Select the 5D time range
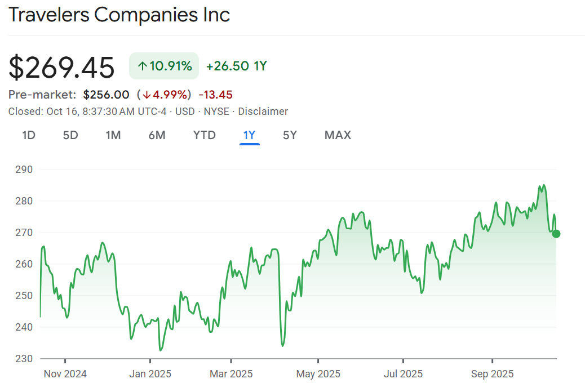585x392 pixels. [70, 135]
